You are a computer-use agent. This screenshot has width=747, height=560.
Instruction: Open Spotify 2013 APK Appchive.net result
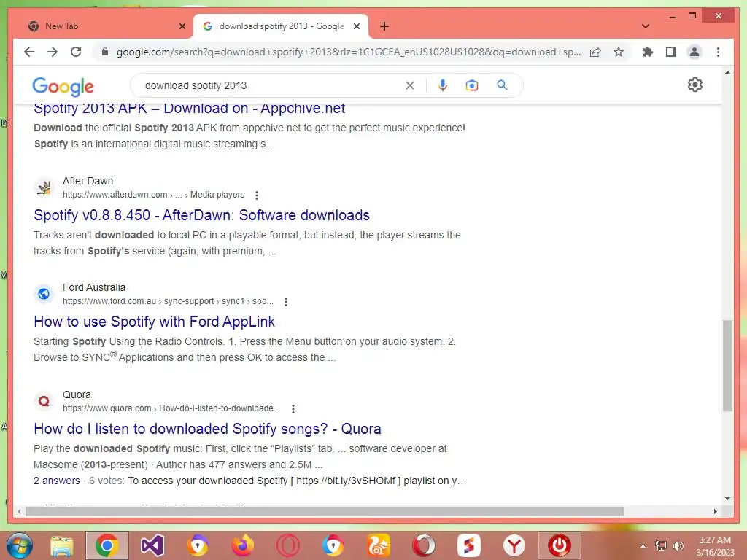click(189, 109)
